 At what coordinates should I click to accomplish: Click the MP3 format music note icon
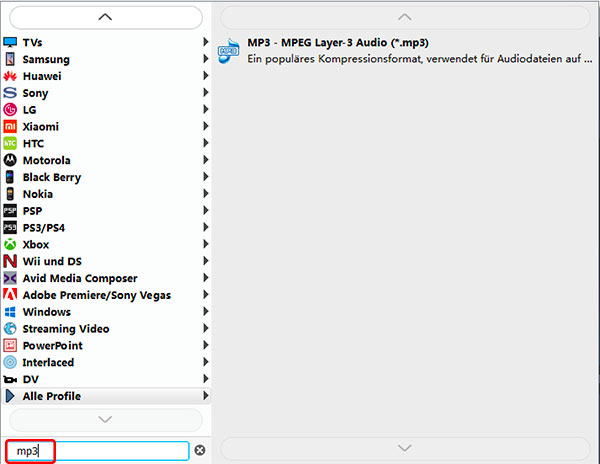point(228,50)
